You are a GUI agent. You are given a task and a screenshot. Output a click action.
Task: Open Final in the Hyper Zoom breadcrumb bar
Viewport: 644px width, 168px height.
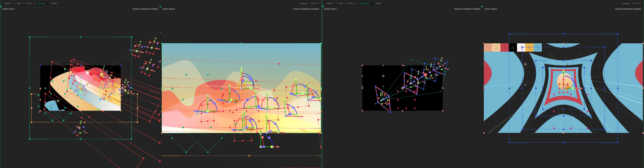(341, 3)
